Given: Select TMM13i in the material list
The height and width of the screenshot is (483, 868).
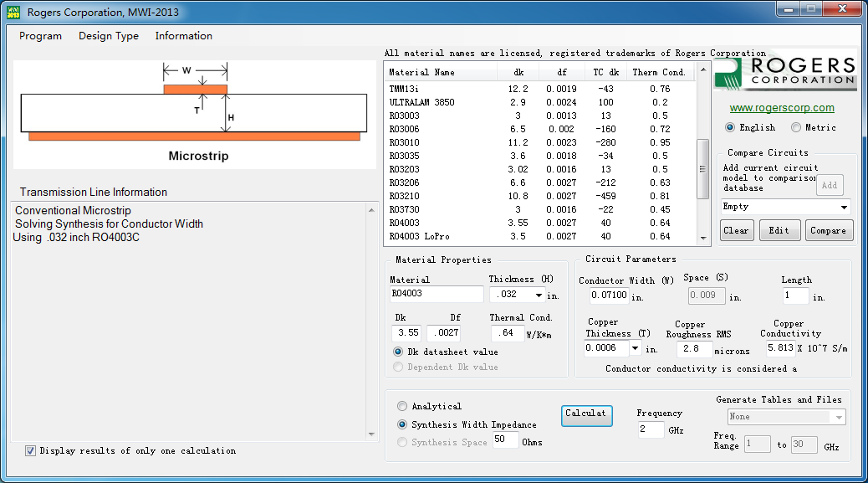Looking at the screenshot, I should point(539,90).
